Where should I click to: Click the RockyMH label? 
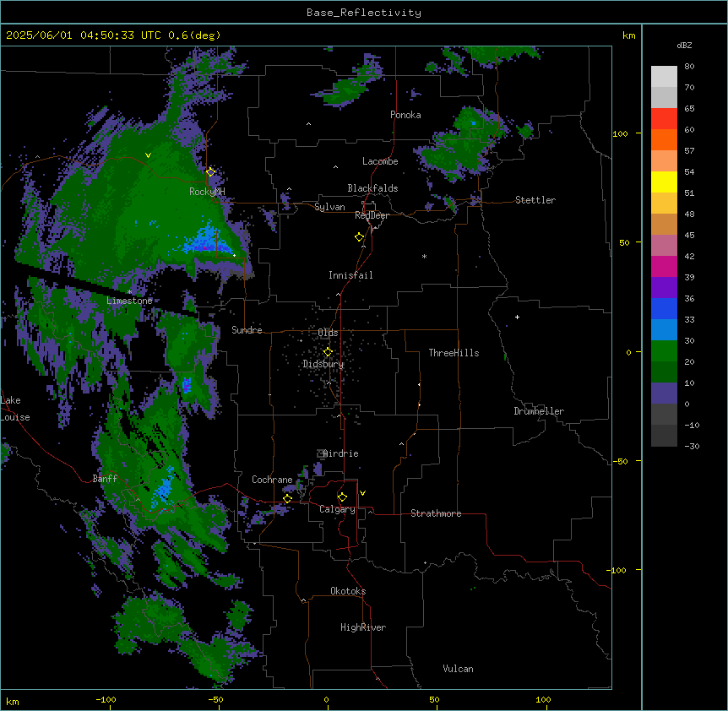pyautogui.click(x=207, y=192)
